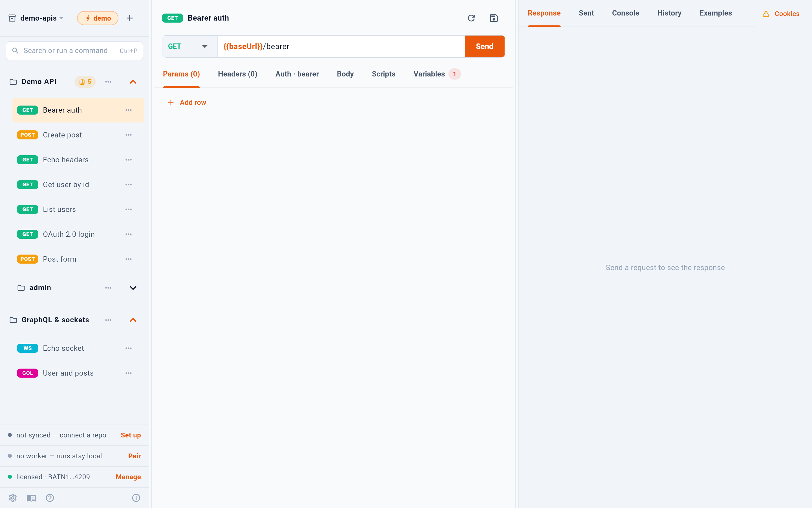Switch to the Scripts tab
812x508 pixels.
tap(383, 74)
